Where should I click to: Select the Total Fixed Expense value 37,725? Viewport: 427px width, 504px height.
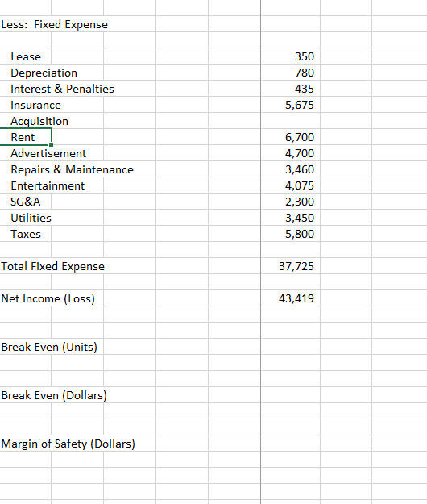296,266
